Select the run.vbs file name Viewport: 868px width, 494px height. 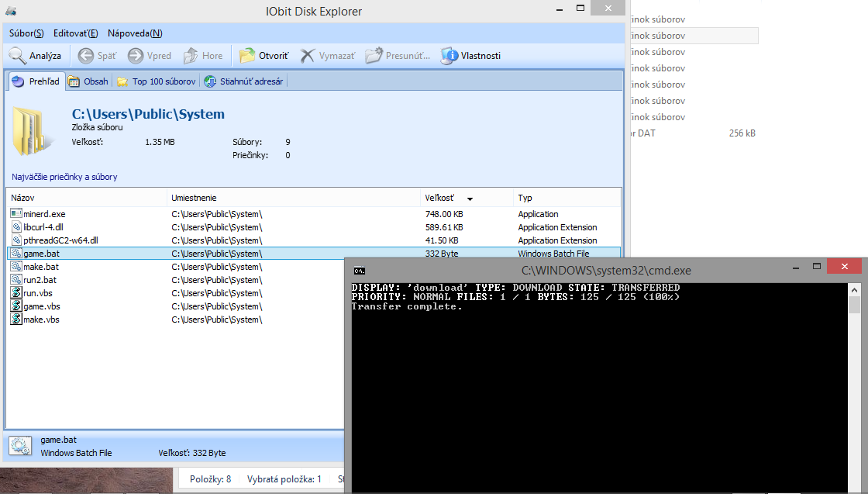(38, 293)
